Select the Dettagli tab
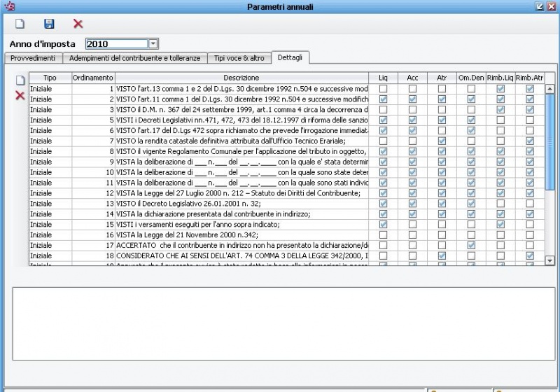Screen dimensions: 560x392 tap(290, 57)
